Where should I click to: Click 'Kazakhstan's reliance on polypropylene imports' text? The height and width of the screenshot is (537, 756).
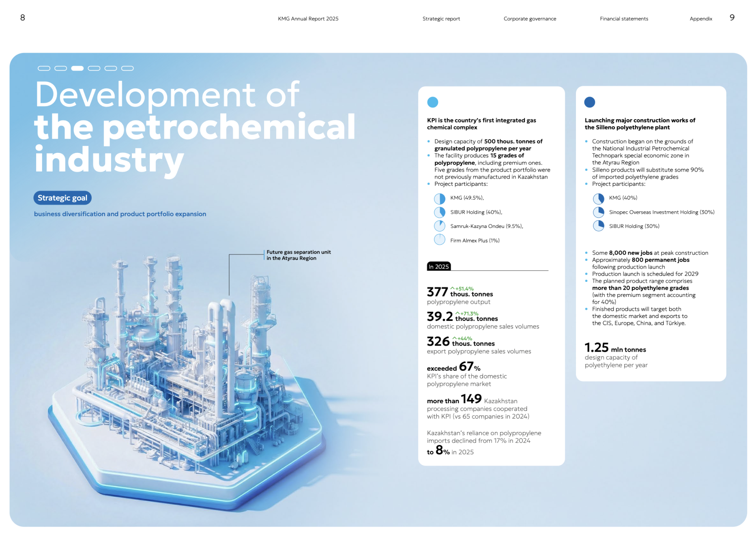coord(484,437)
